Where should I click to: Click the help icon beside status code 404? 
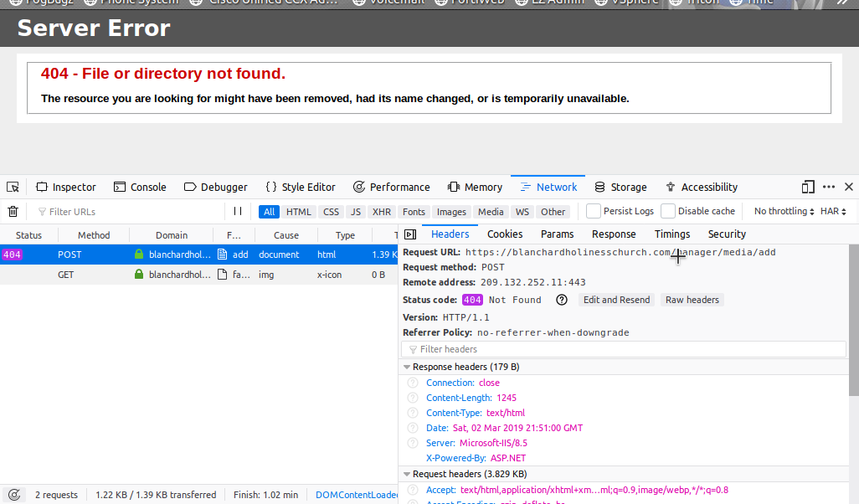560,300
